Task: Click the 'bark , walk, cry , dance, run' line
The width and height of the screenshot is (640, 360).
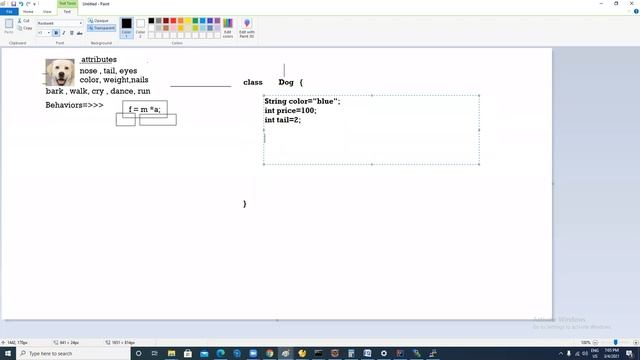Action: click(98, 91)
